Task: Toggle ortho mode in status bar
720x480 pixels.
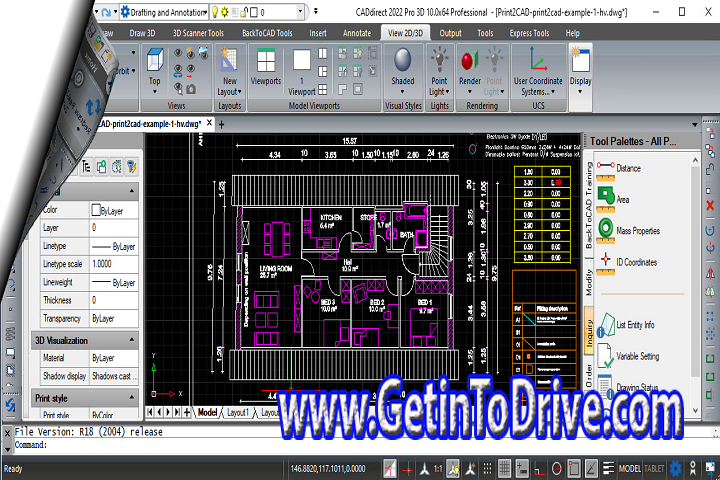Action: [539, 469]
